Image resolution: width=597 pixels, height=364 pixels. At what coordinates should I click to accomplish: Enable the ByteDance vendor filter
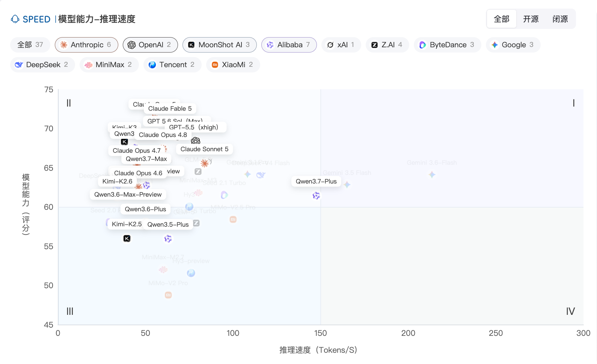[447, 45]
